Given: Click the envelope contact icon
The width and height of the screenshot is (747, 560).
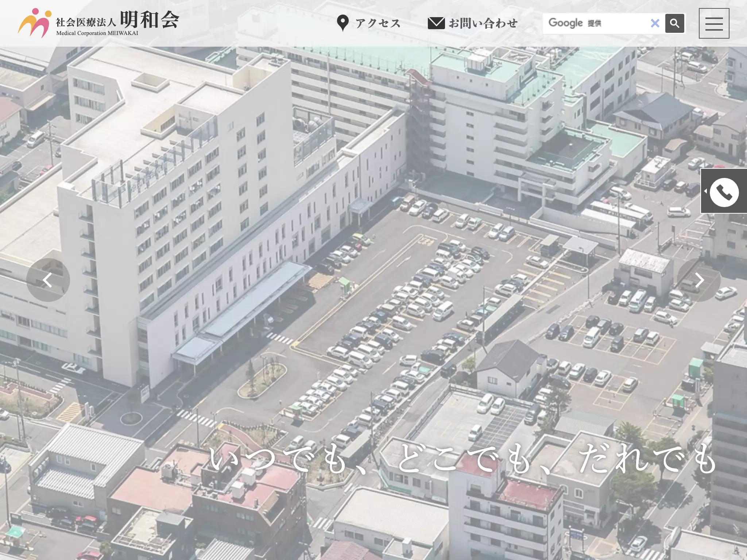Looking at the screenshot, I should 436,23.
